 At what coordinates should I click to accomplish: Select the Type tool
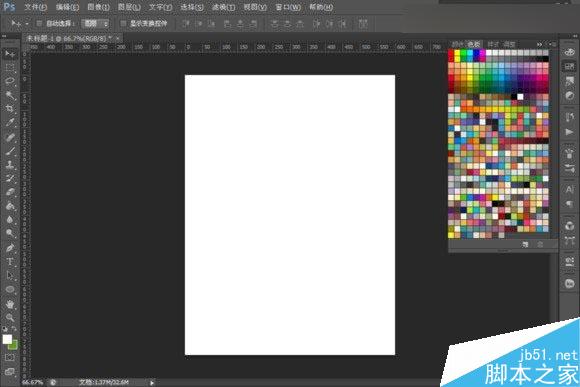tap(10, 262)
